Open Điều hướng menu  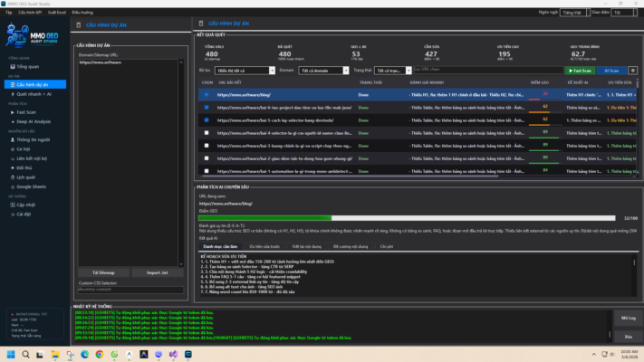point(82,13)
